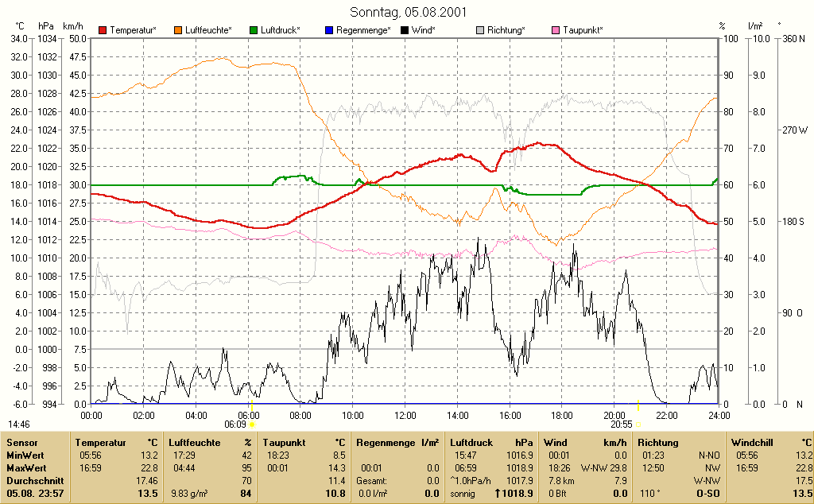
Task: Click the yellow sunrise marker on time axis
Action: [x=252, y=405]
